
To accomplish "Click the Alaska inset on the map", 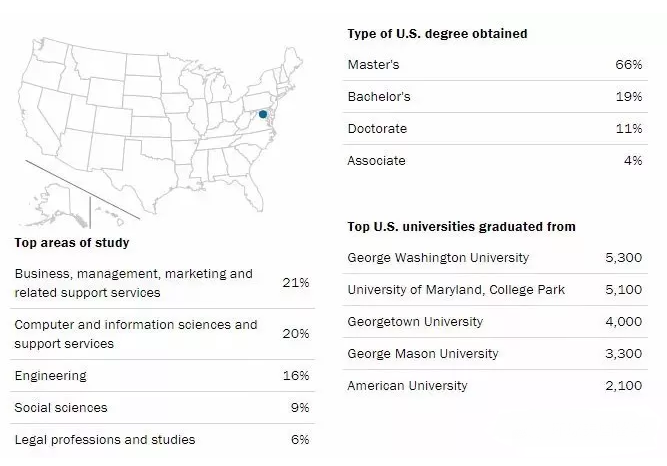I will (x=55, y=206).
